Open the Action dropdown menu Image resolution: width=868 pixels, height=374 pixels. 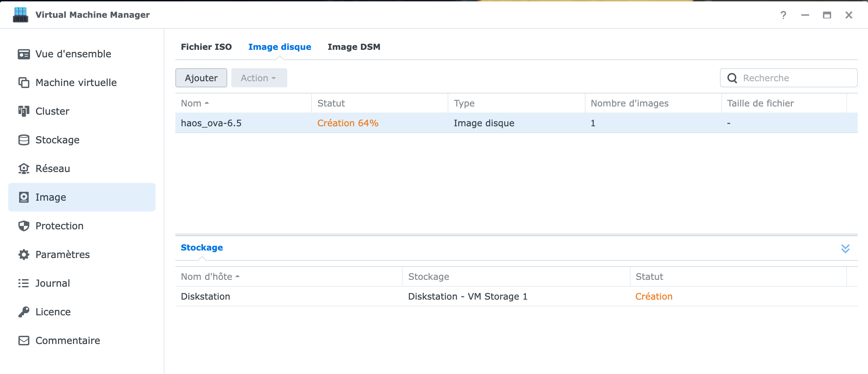[x=259, y=78]
